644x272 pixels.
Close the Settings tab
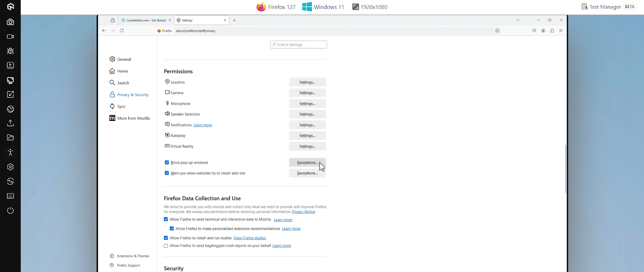[225, 20]
